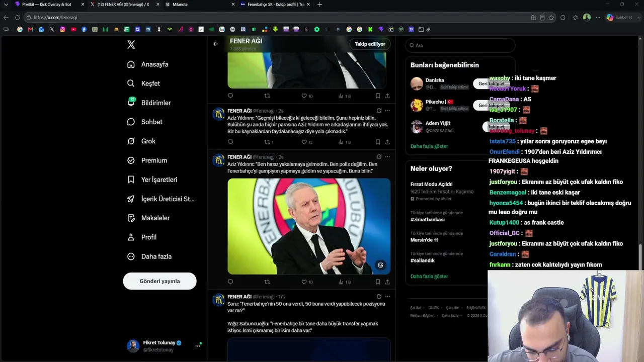
Task: Expand Daha fazla göster under suggested accounts
Action: (429, 146)
